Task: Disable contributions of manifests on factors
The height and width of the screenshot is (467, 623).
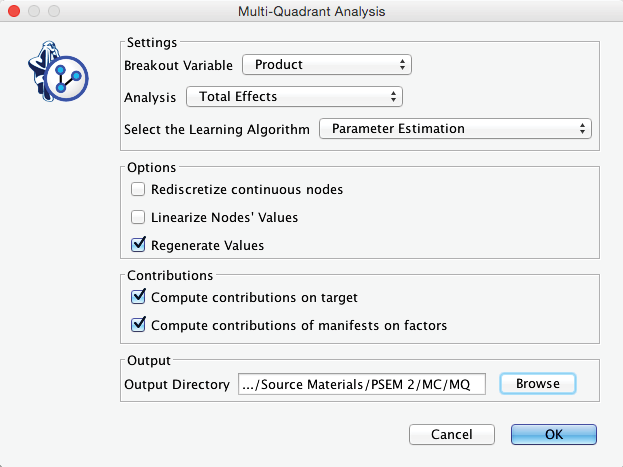Action: (x=138, y=325)
